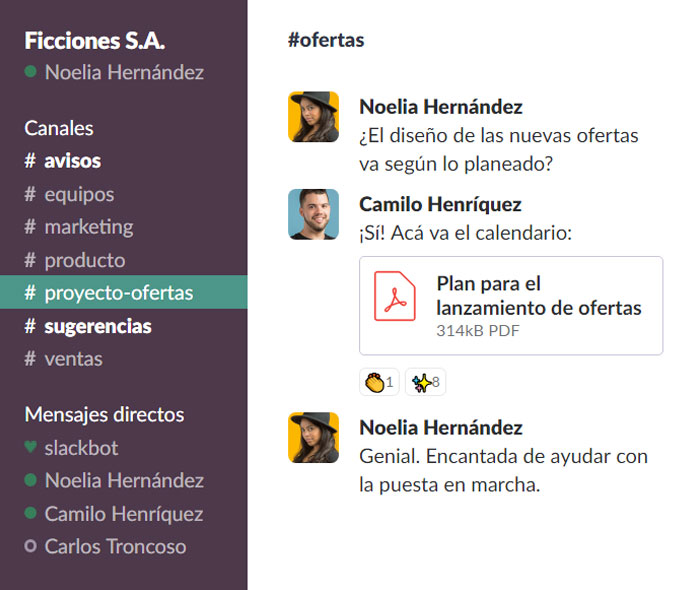Select the proyecto-ofertas channel
This screenshot has height=590, width=698.
point(118,293)
